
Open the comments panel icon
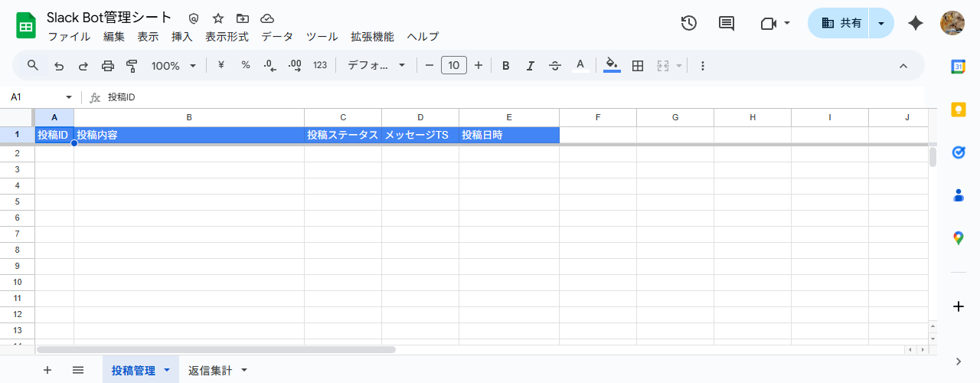tap(727, 23)
